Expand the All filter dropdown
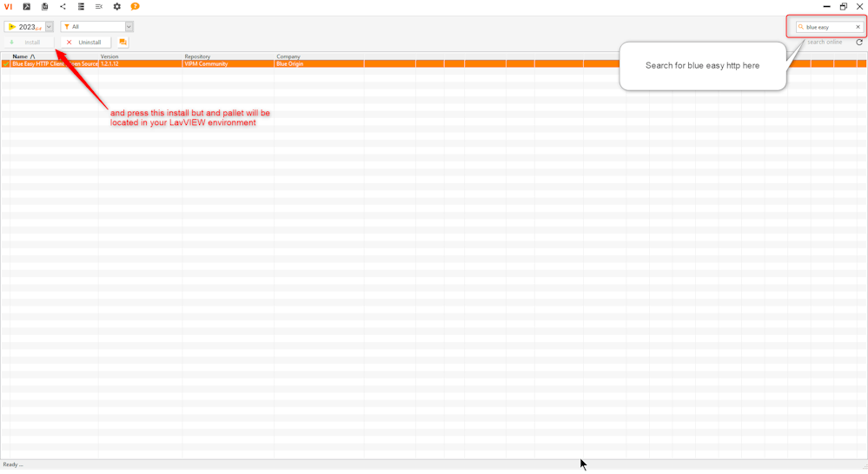Image resolution: width=868 pixels, height=474 pixels. pyautogui.click(x=129, y=27)
